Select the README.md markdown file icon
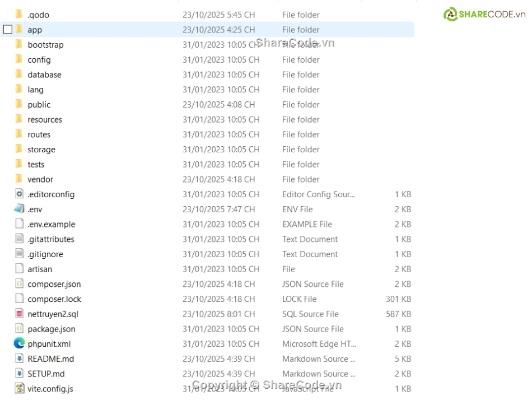The image size is (532, 405). 20,359
